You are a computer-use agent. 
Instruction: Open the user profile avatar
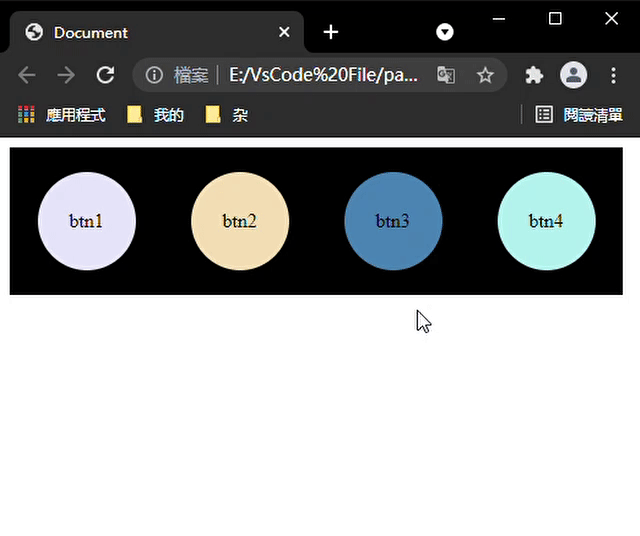tap(573, 75)
